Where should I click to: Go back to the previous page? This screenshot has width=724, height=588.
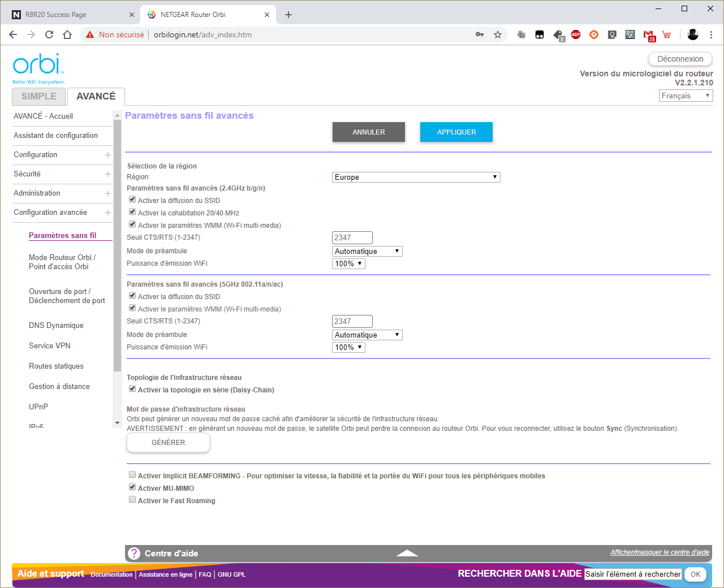tap(13, 34)
